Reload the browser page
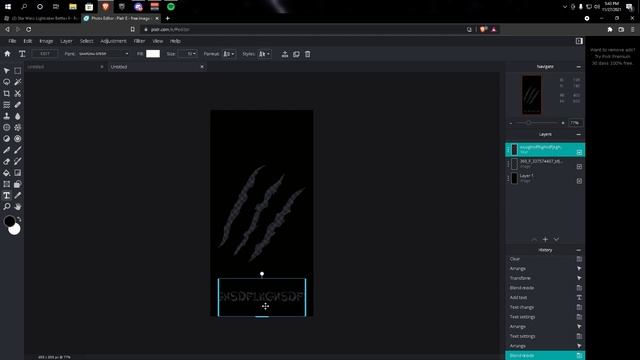Screen dimensions: 640x360 pyautogui.click(x=29, y=29)
